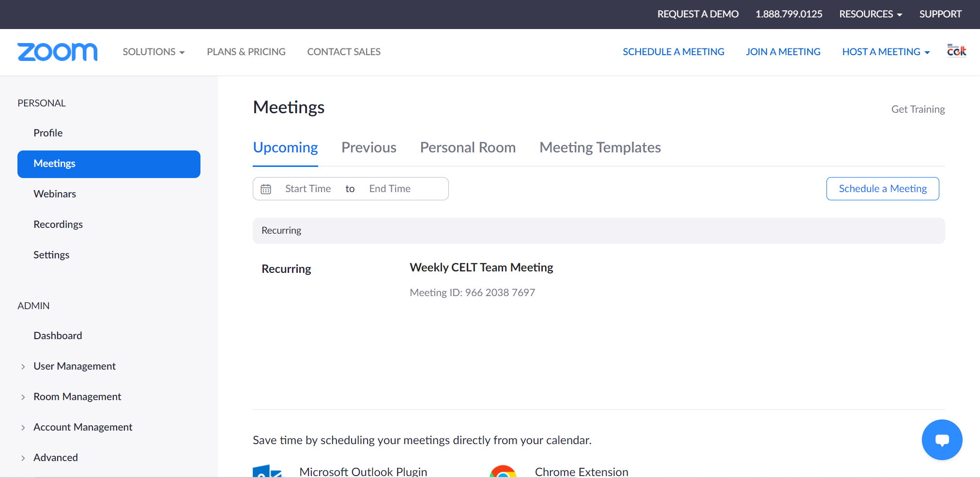Open the Support link
980x478 pixels.
click(x=940, y=14)
